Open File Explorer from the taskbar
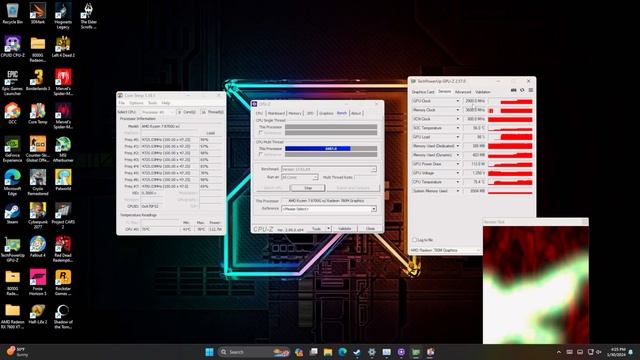Image resolution: width=640 pixels, height=360 pixels. [328, 352]
